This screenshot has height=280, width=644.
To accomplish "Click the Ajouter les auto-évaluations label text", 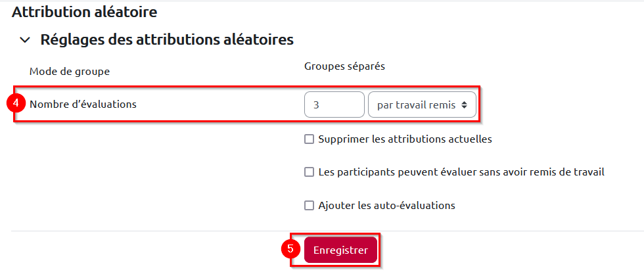I will [x=386, y=205].
